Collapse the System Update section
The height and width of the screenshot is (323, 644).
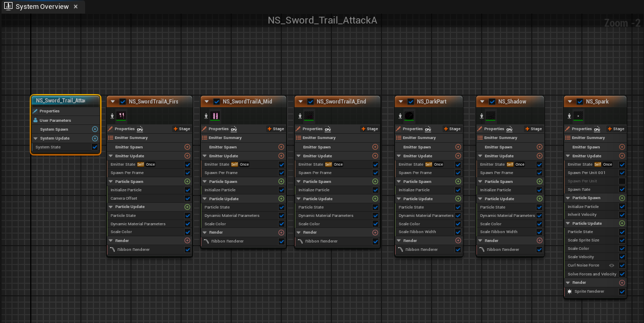35,139
